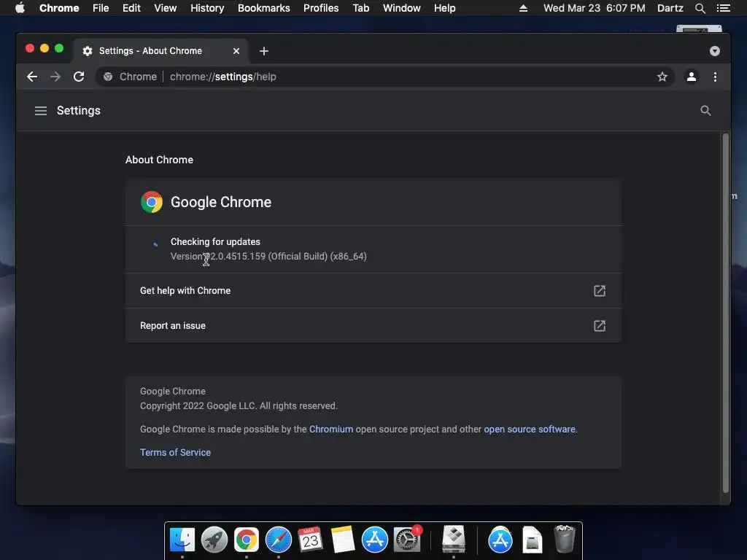Follow the Chromium link
Viewport: 747px width, 560px height.
[331, 429]
